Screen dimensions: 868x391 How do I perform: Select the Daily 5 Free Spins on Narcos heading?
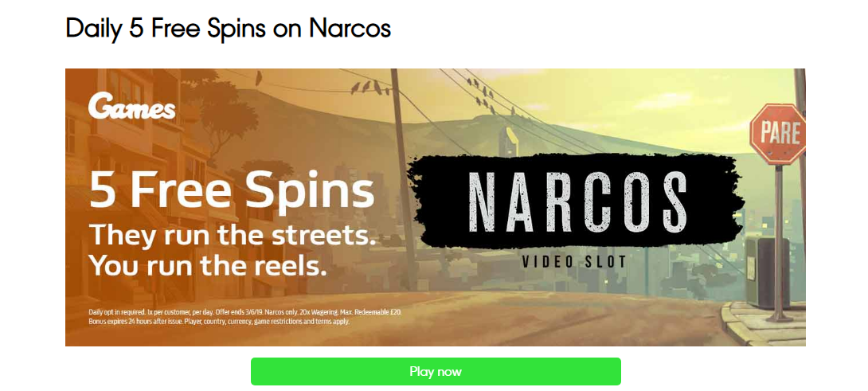[228, 28]
